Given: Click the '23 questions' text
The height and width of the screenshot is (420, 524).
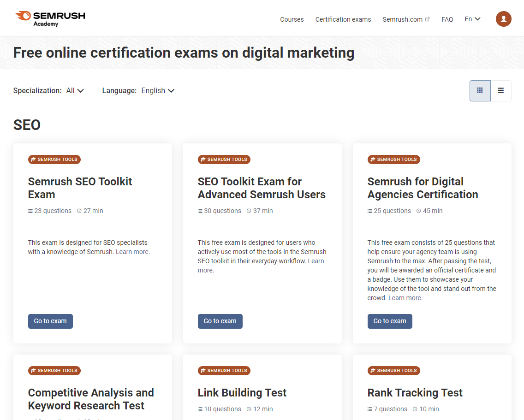Looking at the screenshot, I should coord(53,211).
